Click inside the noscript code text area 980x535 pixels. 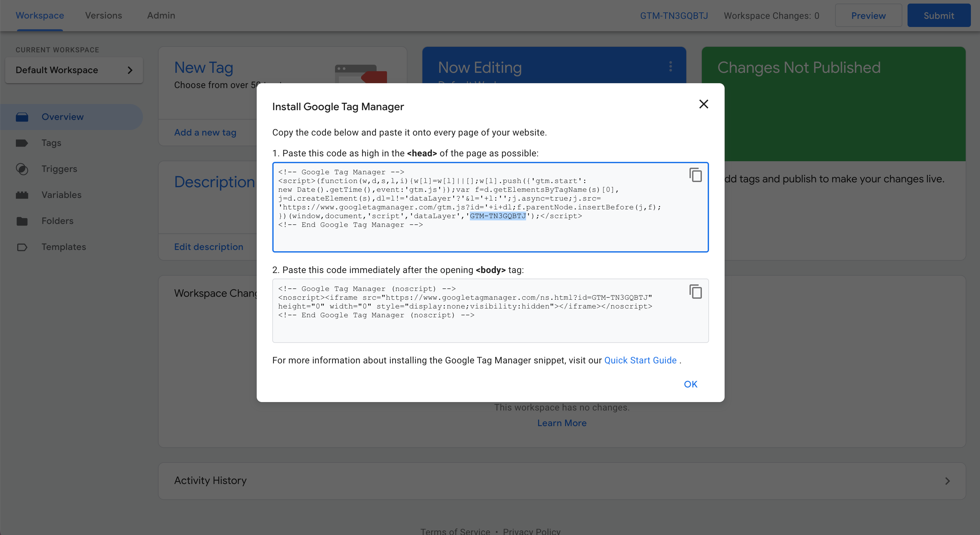point(490,310)
